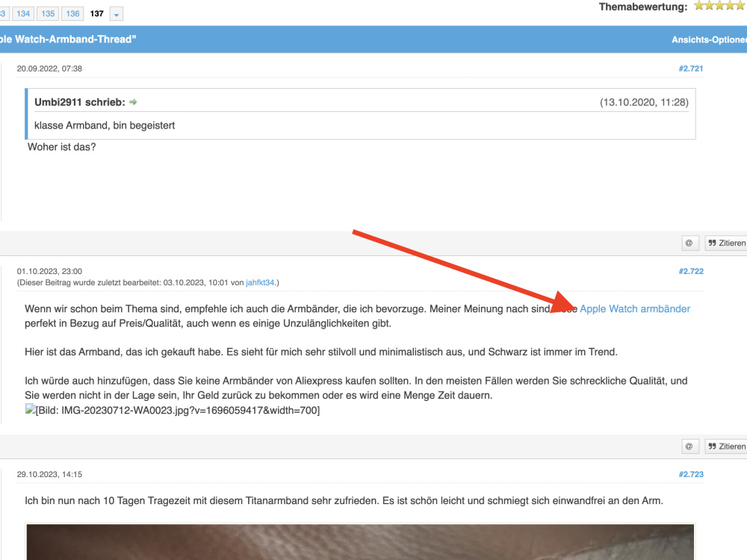The image size is (747, 560).
Task: Click the Themabewertung label
Action: tap(643, 7)
